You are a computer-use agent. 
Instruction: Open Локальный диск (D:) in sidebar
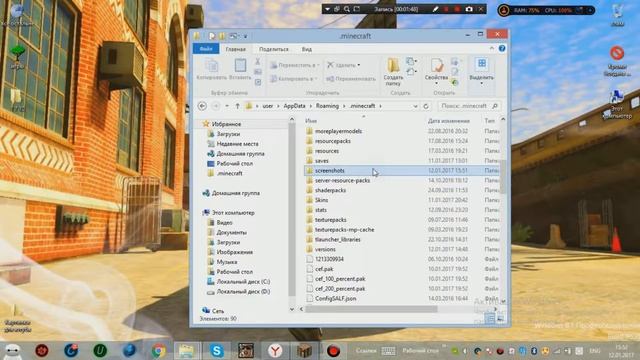pos(243,291)
